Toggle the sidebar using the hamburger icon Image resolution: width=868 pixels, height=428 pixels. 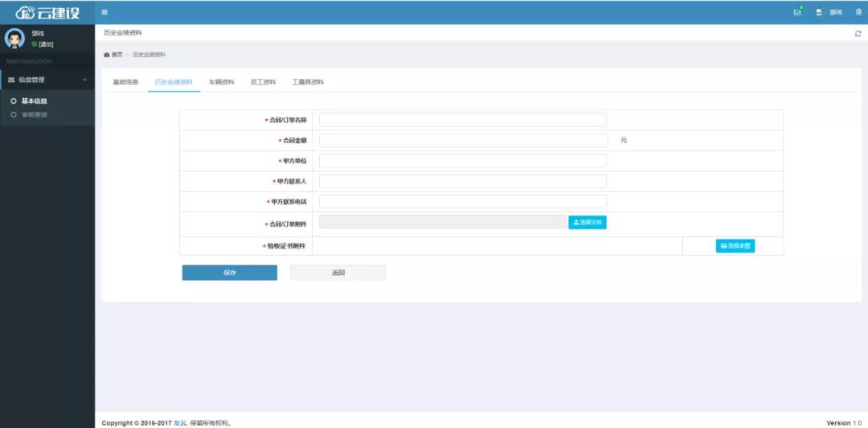pos(104,12)
